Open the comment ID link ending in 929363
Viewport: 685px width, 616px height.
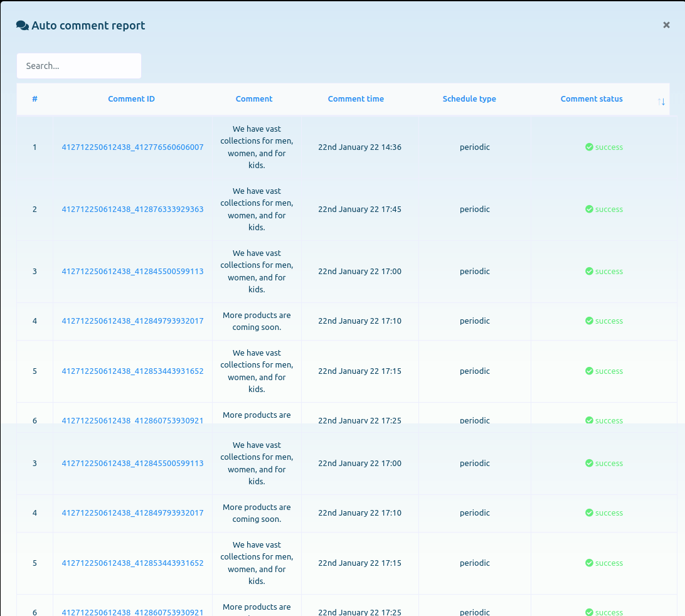click(132, 210)
